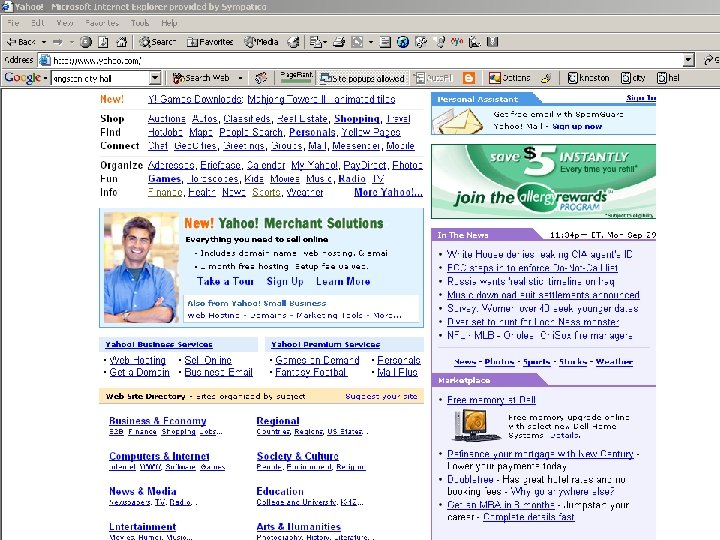Open the Favorites menu

point(102,22)
